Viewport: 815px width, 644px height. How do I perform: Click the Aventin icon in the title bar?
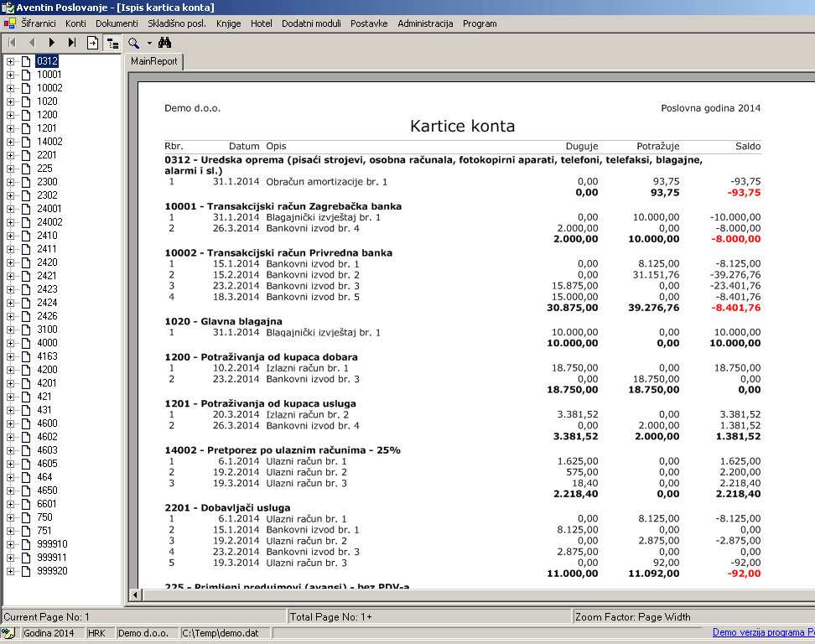coord(7,7)
